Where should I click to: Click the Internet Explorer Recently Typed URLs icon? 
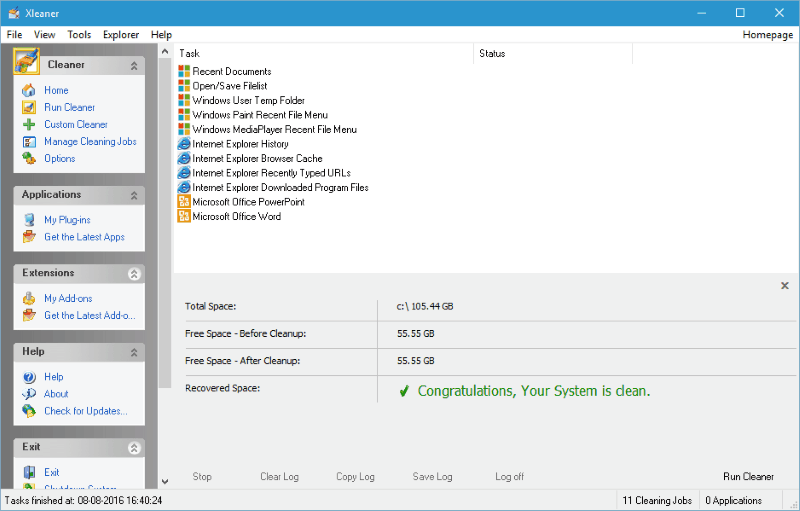184,173
